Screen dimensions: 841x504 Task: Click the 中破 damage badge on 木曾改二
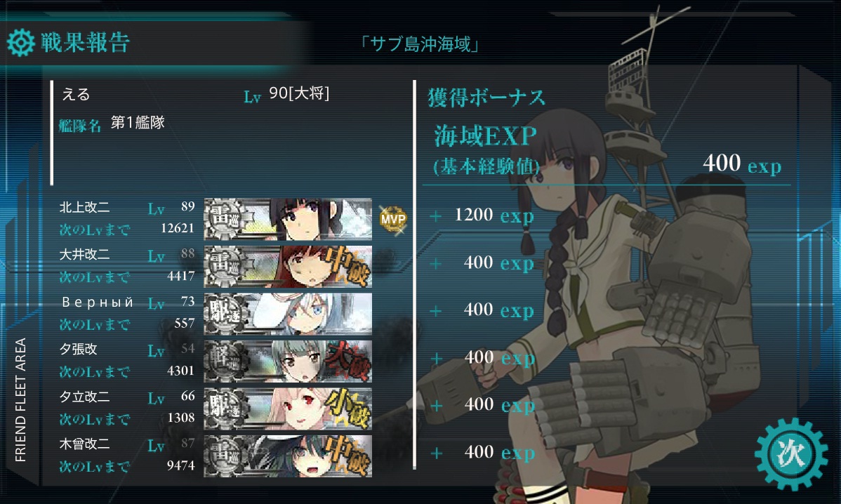(349, 456)
